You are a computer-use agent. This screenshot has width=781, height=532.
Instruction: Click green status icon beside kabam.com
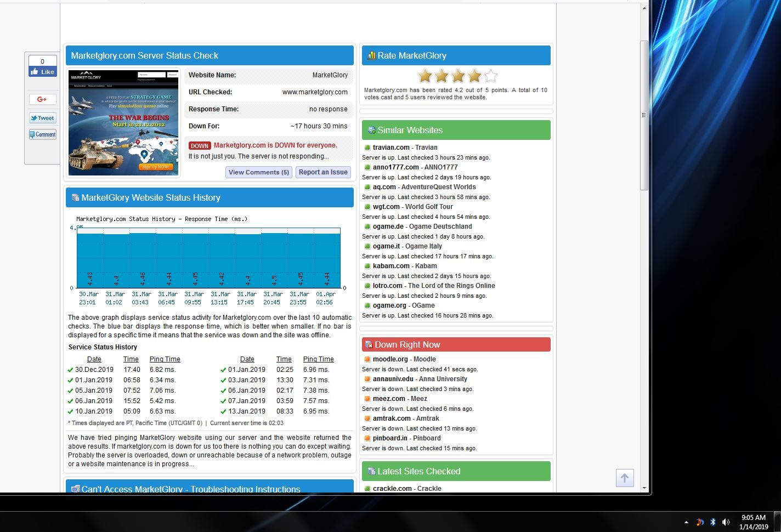tap(367, 266)
